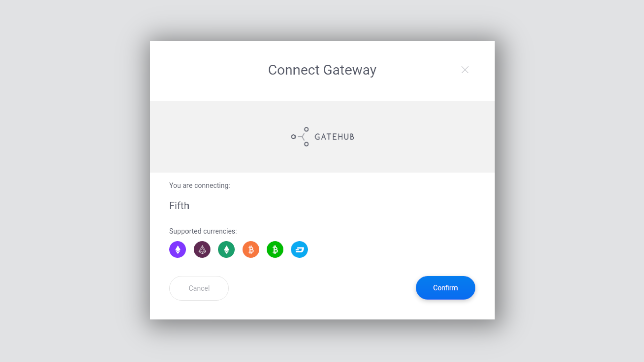This screenshot has height=362, width=644.
Task: Expand the supported currencies section
Action: [x=203, y=231]
